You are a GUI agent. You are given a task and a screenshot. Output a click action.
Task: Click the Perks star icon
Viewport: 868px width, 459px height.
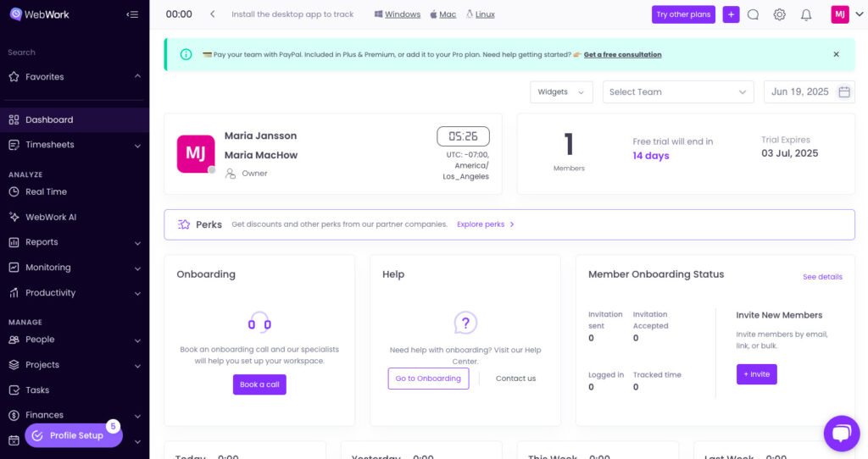coord(184,224)
